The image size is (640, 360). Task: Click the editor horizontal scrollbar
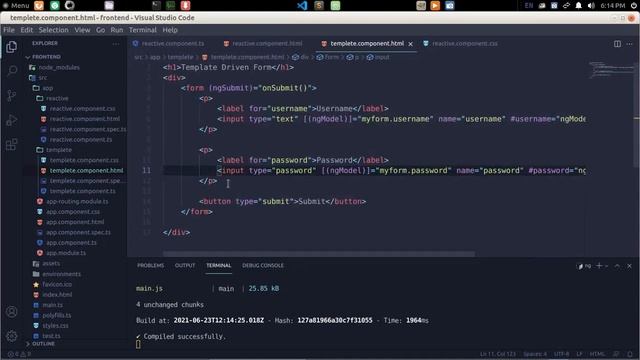(x=319, y=254)
